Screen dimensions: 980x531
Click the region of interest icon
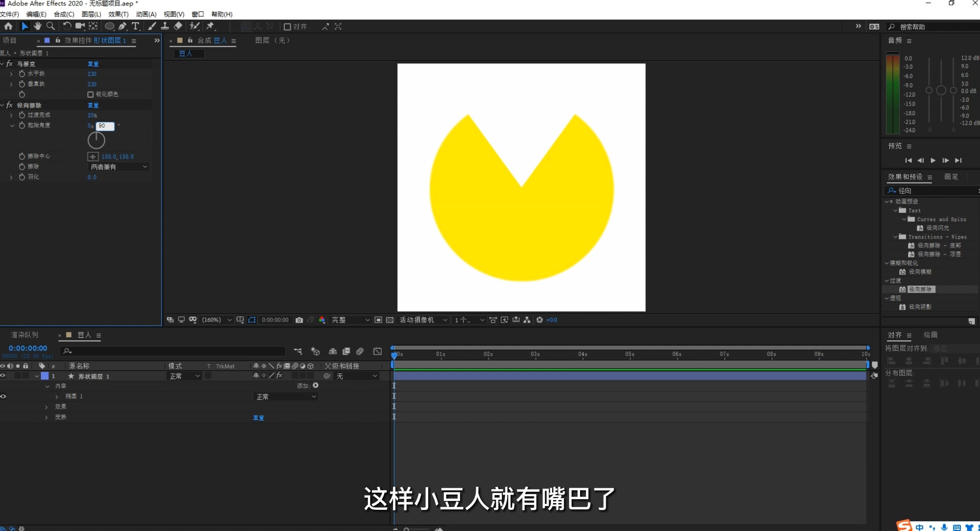(x=378, y=320)
